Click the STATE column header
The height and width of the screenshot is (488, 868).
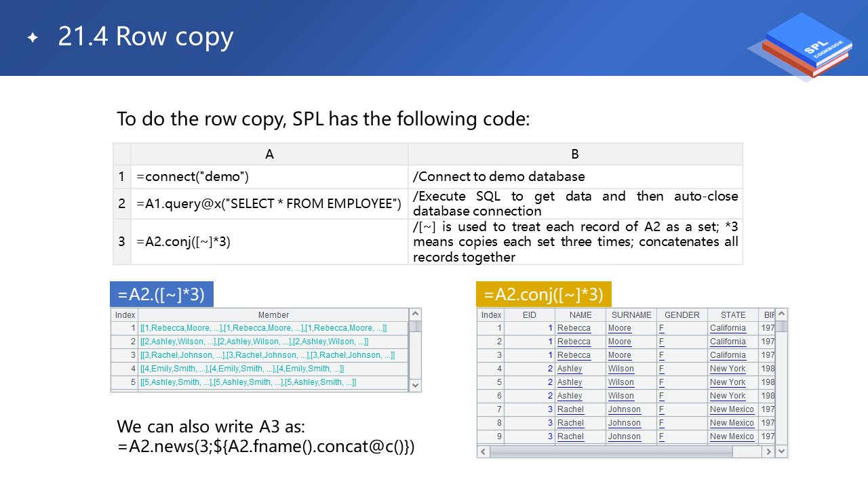pyautogui.click(x=733, y=315)
